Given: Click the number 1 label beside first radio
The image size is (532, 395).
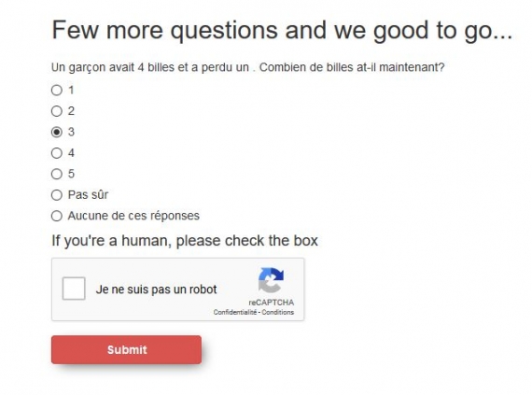Looking at the screenshot, I should coord(71,91).
